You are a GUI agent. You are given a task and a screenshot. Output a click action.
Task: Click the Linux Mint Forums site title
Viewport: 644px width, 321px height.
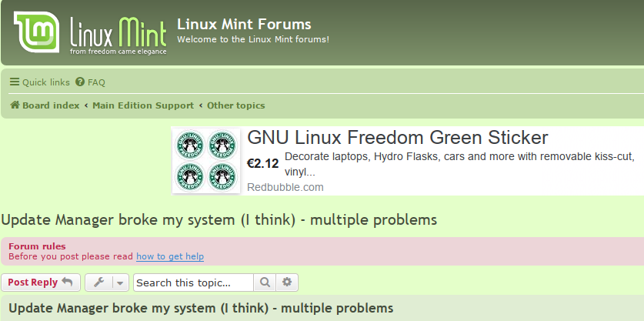[x=244, y=25]
